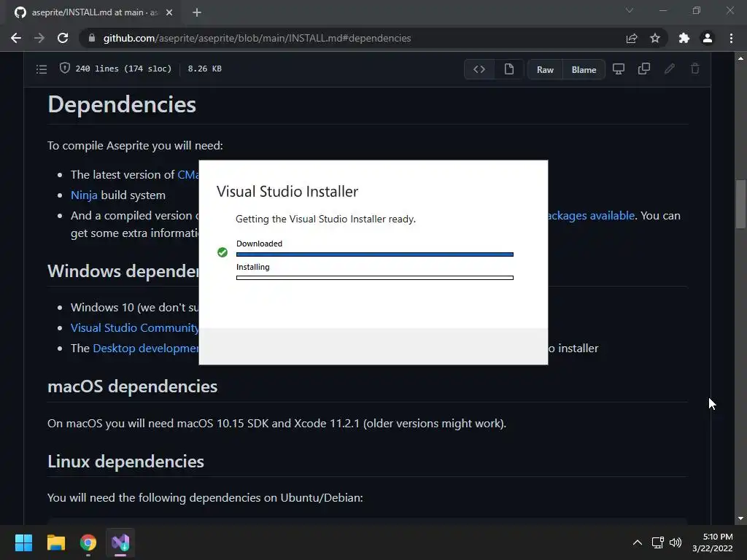This screenshot has width=747, height=560.
Task: Display the source code view
Action: 479,69
